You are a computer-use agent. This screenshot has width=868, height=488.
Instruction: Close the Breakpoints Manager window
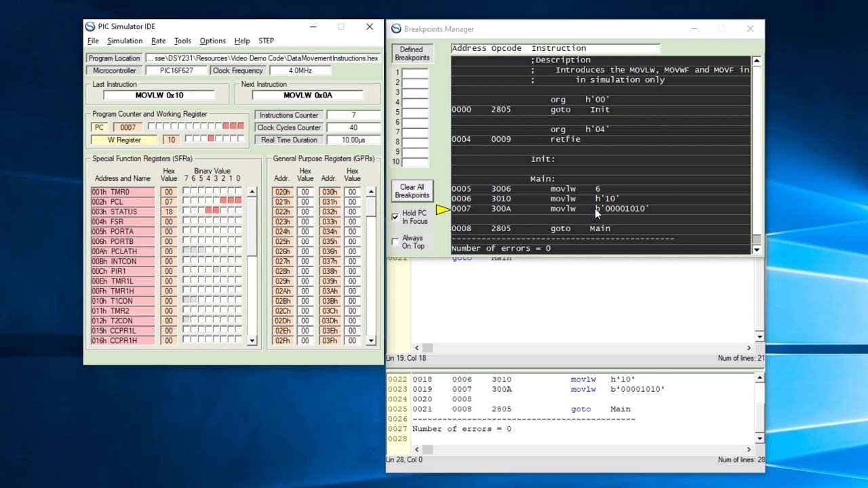point(750,28)
